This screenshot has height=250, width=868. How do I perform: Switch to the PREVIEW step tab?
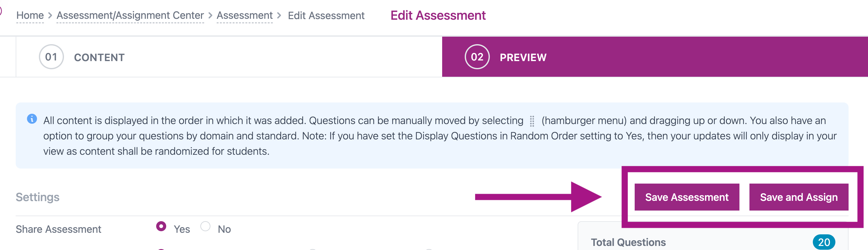point(655,57)
